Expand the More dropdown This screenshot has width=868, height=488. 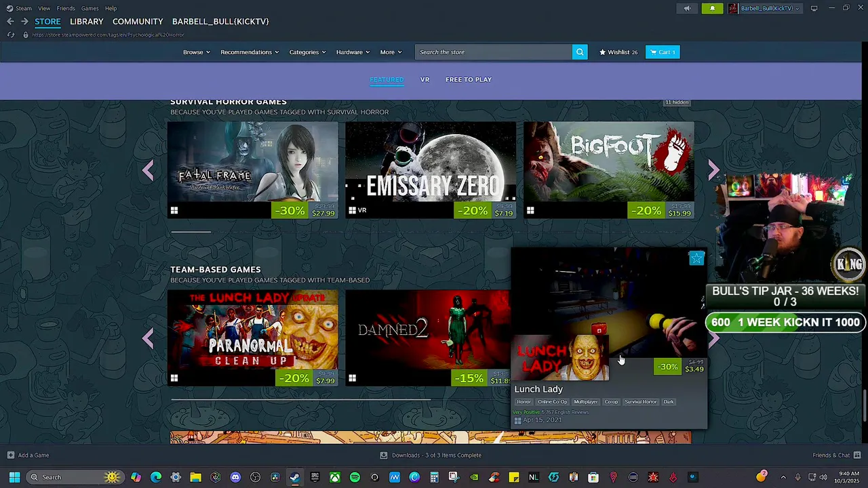(x=391, y=52)
